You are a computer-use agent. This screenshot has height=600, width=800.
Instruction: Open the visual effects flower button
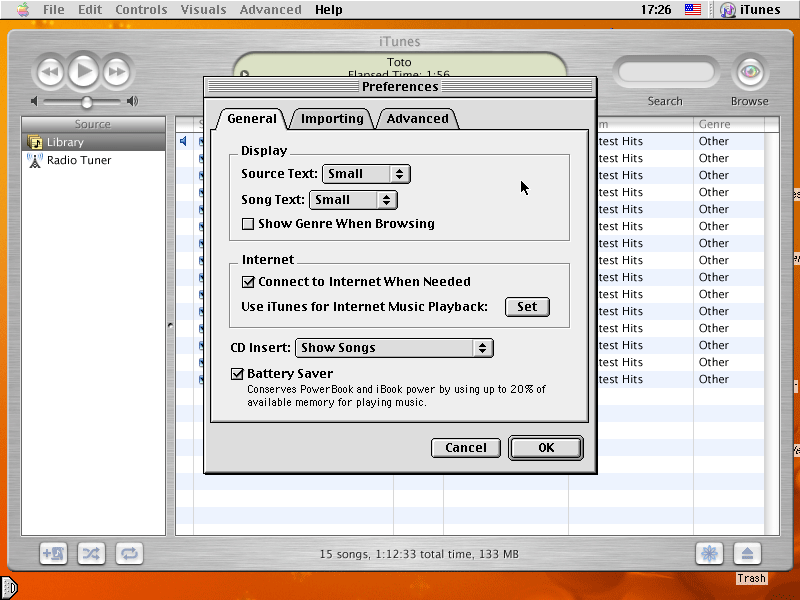pyautogui.click(x=709, y=554)
